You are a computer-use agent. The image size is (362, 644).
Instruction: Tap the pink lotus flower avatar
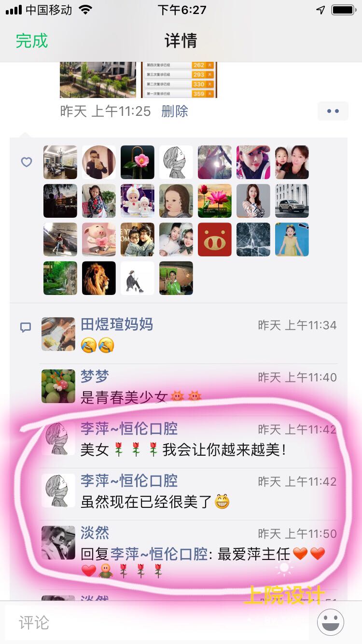[215, 201]
